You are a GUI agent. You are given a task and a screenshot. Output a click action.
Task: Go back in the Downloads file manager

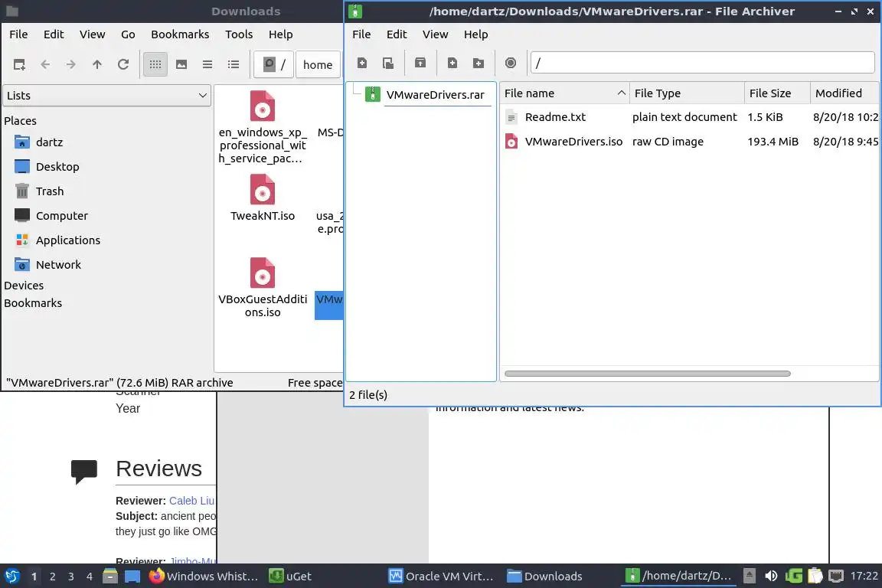[45, 64]
